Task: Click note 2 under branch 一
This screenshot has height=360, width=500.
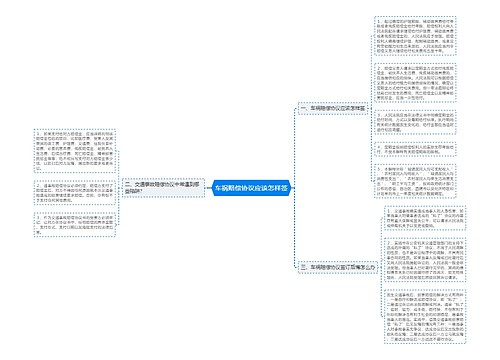Action: click(415, 83)
